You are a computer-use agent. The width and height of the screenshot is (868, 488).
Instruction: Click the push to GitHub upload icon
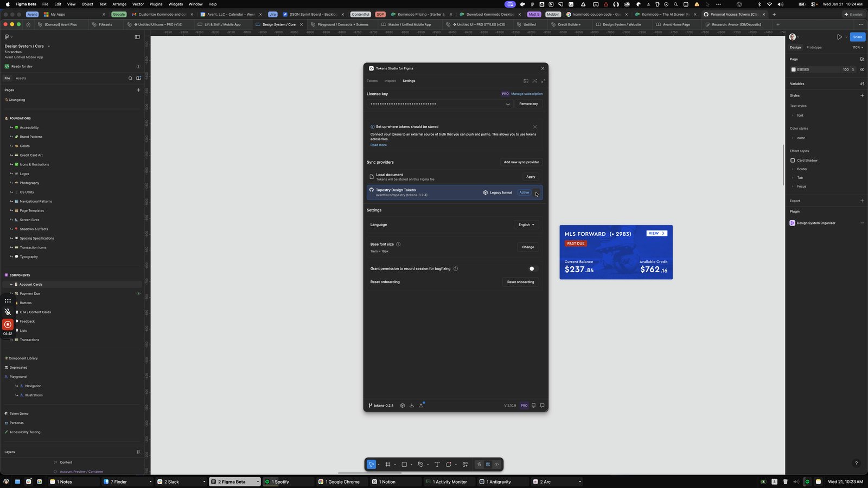click(x=421, y=405)
